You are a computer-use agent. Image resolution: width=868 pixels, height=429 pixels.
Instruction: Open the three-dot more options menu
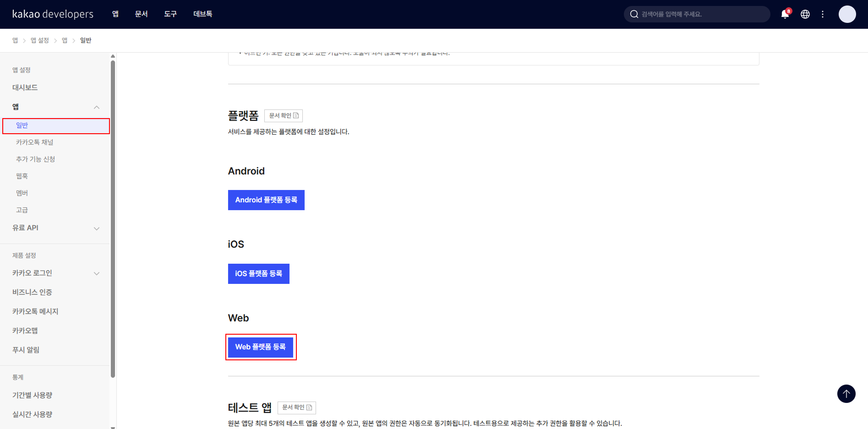[x=823, y=14]
